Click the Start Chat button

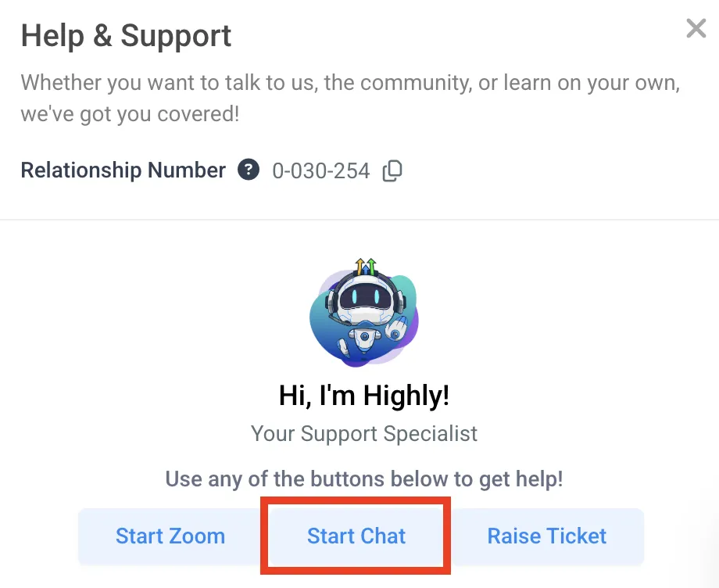coord(356,536)
